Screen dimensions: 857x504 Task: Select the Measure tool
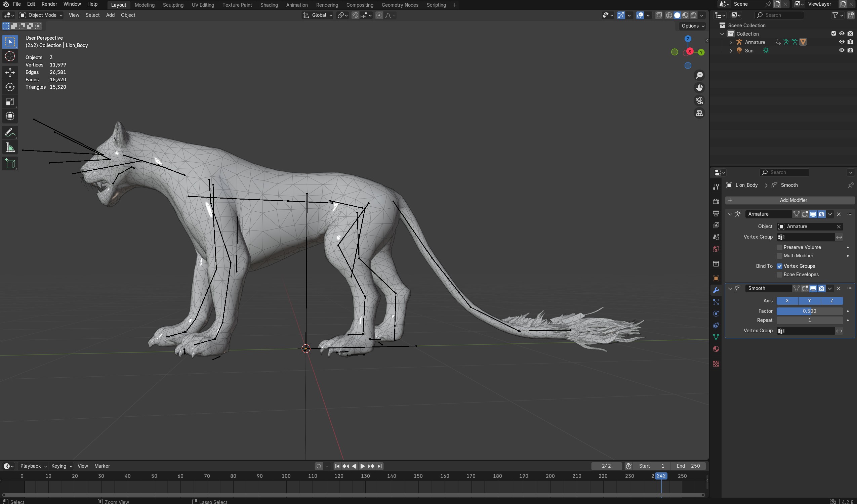pyautogui.click(x=10, y=148)
